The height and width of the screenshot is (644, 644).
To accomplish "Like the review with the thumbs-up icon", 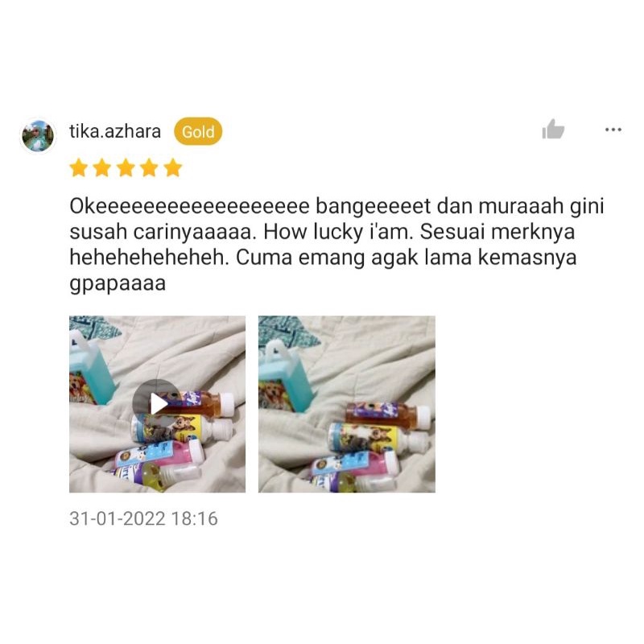I will click(553, 130).
